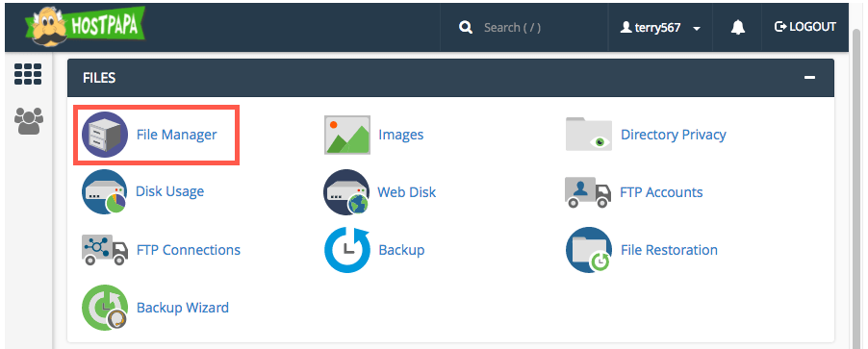Viewport: 868px width, 349px height.
Task: Click the search magnifier icon
Action: pos(466,27)
